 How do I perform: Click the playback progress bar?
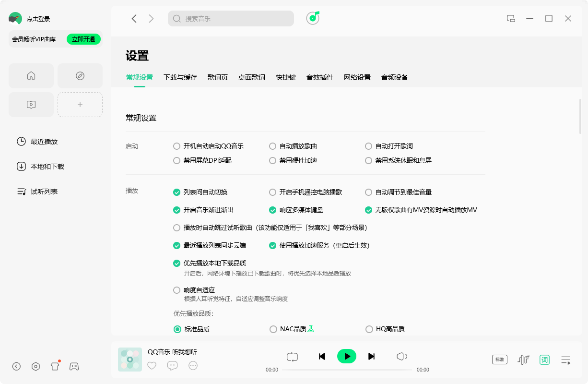347,371
